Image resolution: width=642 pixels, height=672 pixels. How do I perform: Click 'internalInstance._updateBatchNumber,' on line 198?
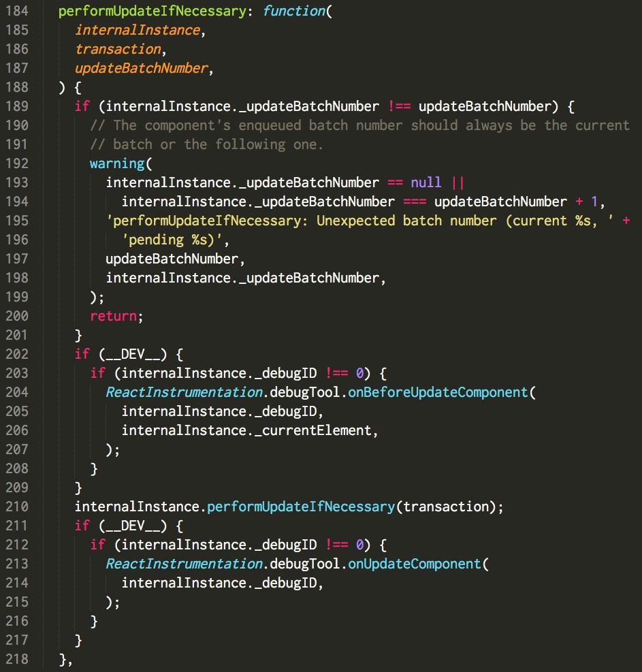(246, 278)
